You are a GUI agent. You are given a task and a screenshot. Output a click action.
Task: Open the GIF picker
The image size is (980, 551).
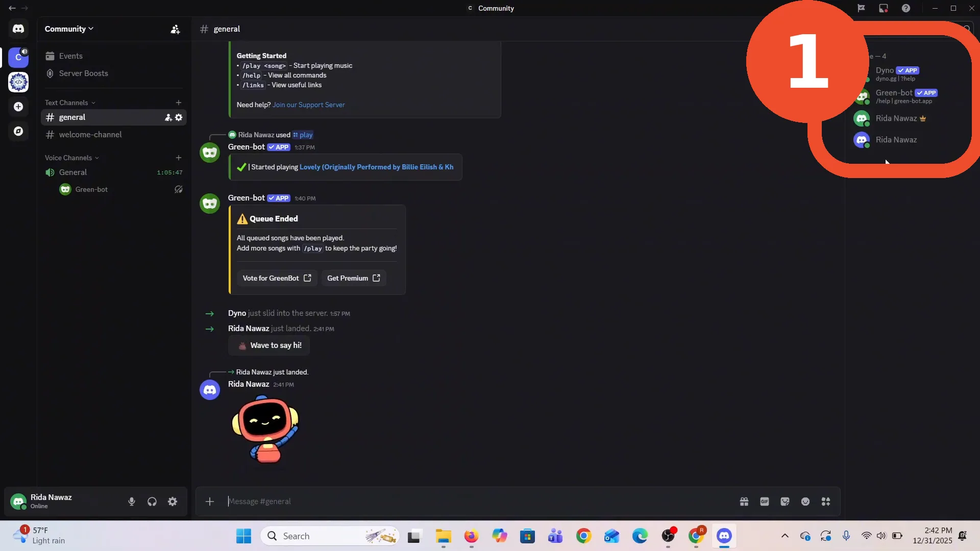click(x=765, y=502)
